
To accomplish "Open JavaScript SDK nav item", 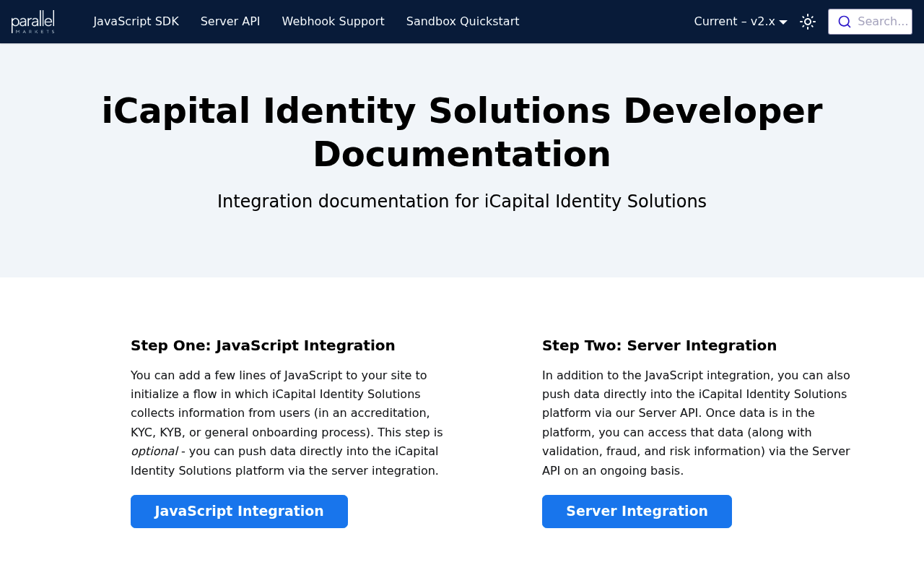I will coord(136,22).
